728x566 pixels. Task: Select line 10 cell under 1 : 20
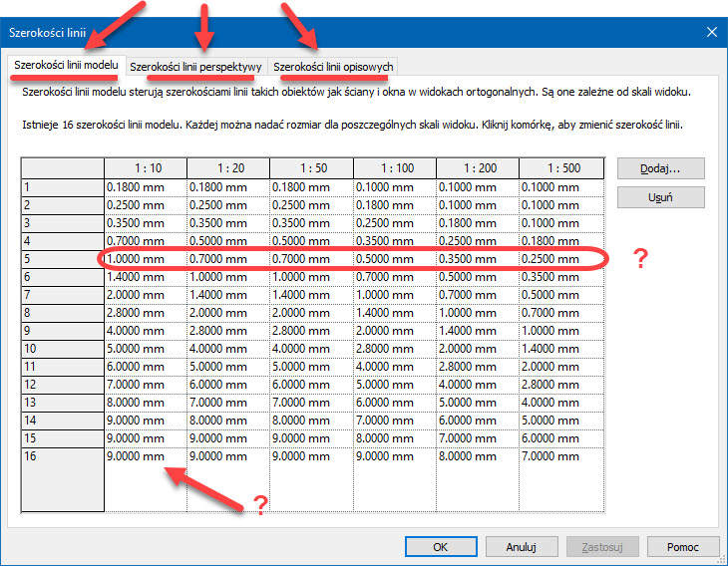click(227, 350)
